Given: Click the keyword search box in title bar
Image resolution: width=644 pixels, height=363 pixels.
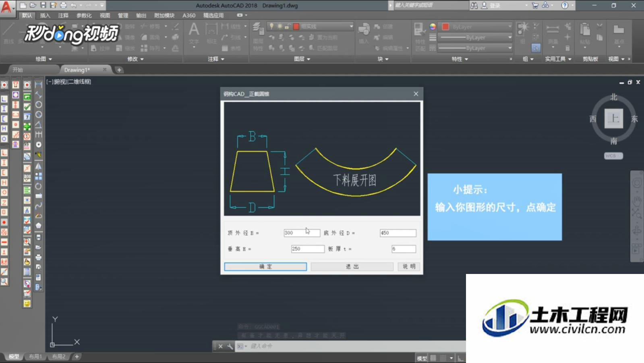Looking at the screenshot, I should pyautogui.click(x=431, y=5).
